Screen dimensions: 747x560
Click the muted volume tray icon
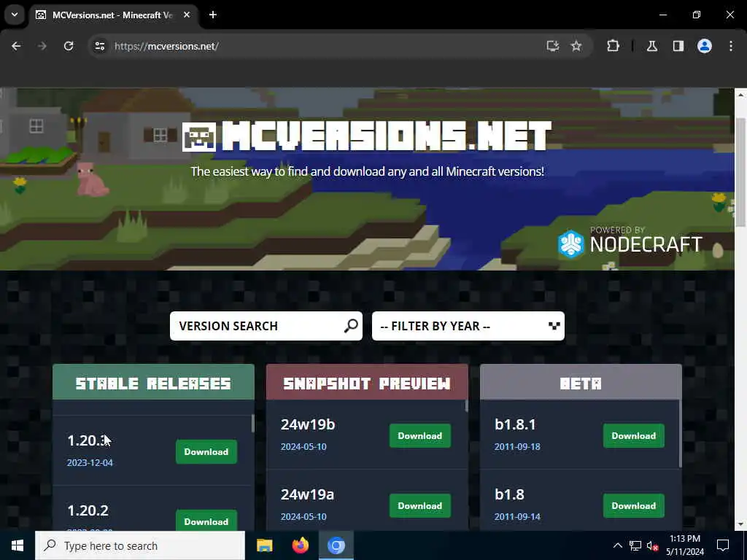click(653, 545)
